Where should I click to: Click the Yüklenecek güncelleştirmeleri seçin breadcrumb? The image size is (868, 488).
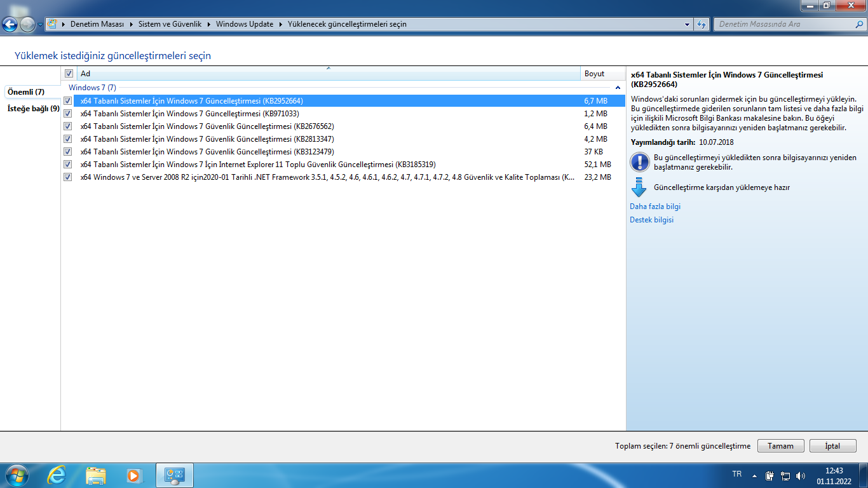[x=347, y=24]
